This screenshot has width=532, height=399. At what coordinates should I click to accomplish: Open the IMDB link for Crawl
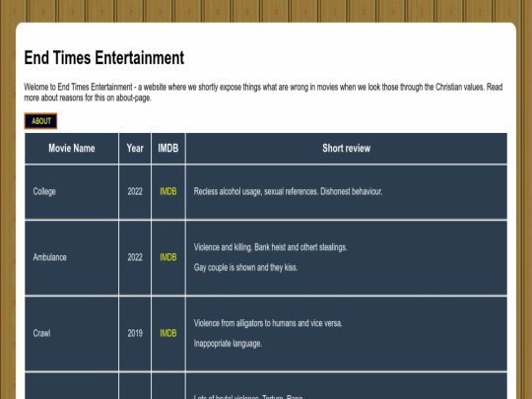coord(168,334)
